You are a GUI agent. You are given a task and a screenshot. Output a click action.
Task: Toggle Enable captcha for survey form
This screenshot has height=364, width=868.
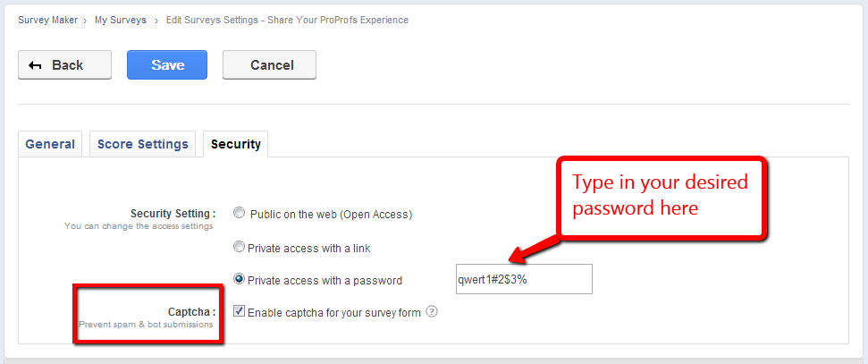click(x=239, y=312)
